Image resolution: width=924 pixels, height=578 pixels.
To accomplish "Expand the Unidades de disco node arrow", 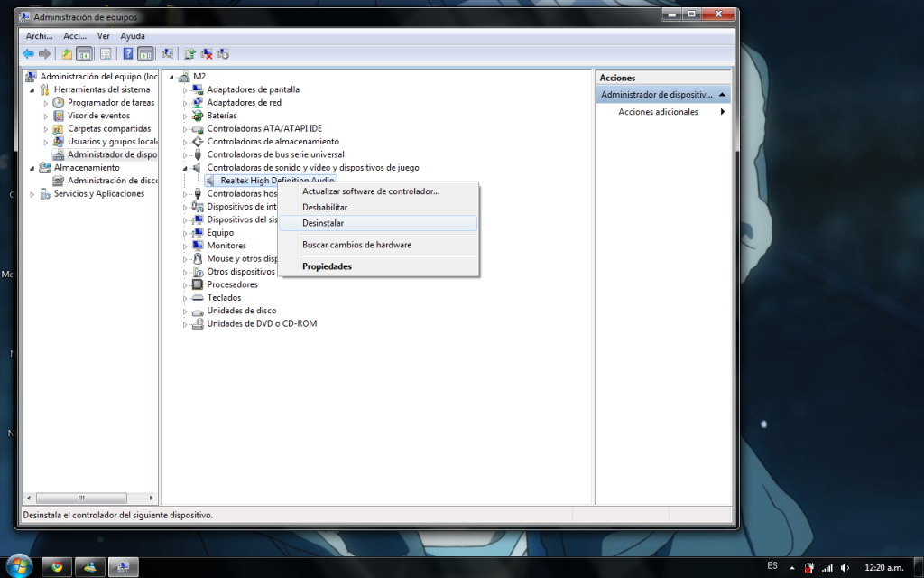I will (x=184, y=311).
